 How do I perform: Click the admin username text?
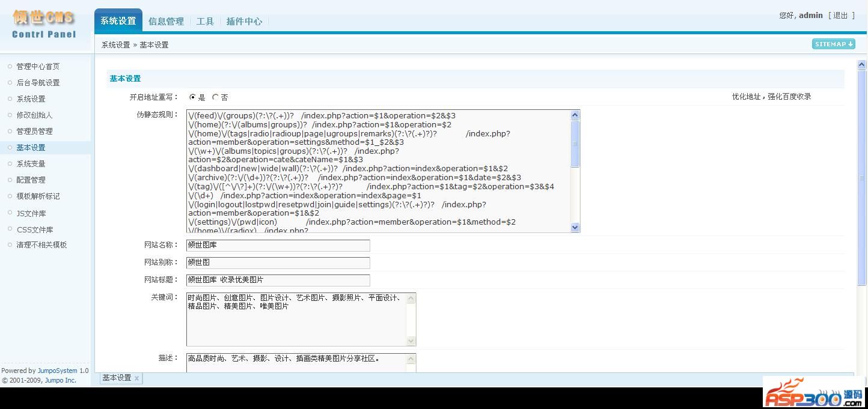810,16
